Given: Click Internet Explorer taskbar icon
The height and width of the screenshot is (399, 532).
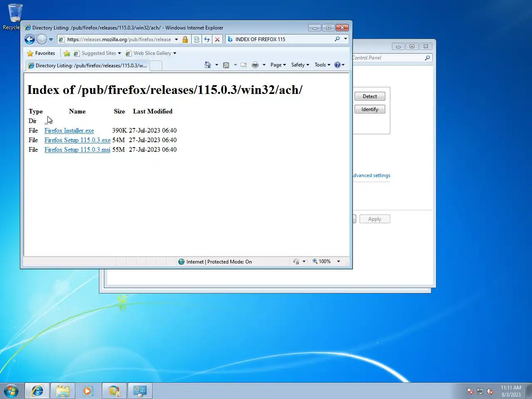Looking at the screenshot, I should pos(37,391).
